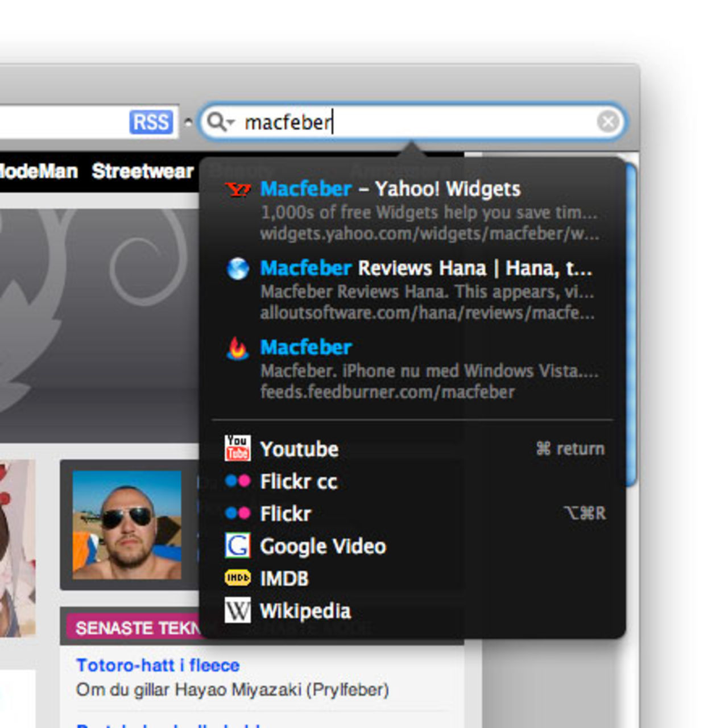This screenshot has height=728, width=728.
Task: Open the feeds.feedburner.com/macfeber result
Action: [387, 392]
